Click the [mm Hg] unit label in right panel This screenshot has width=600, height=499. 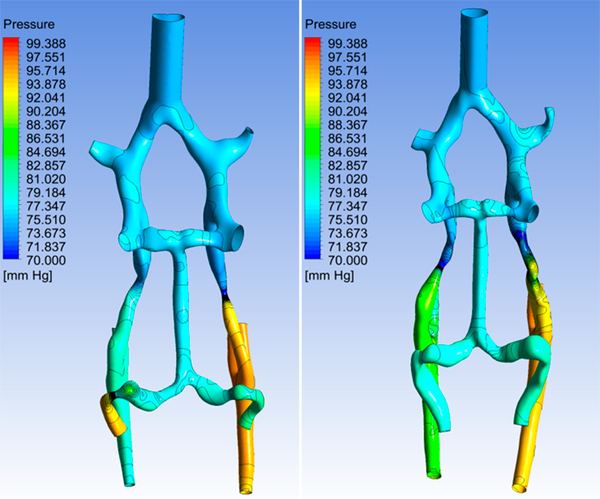pyautogui.click(x=331, y=275)
